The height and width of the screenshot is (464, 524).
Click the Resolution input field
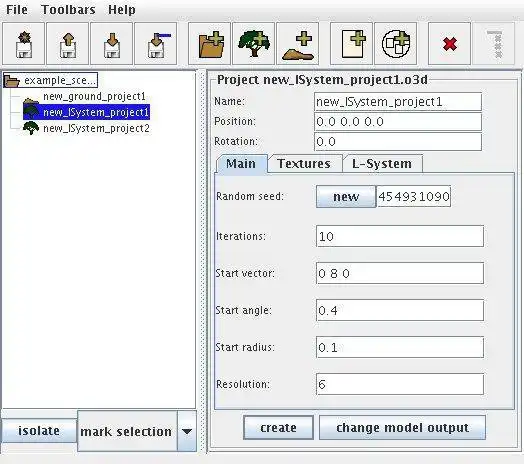coord(400,384)
